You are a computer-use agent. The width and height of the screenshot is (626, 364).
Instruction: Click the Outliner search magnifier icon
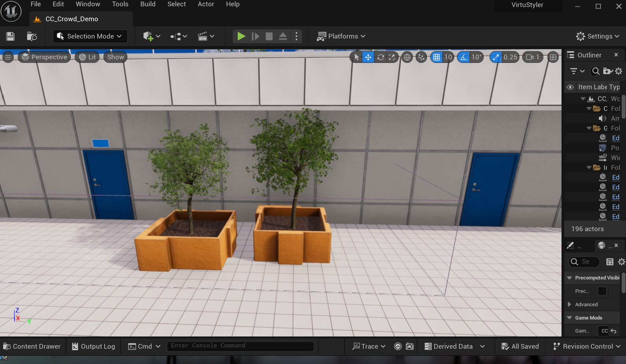[596, 71]
